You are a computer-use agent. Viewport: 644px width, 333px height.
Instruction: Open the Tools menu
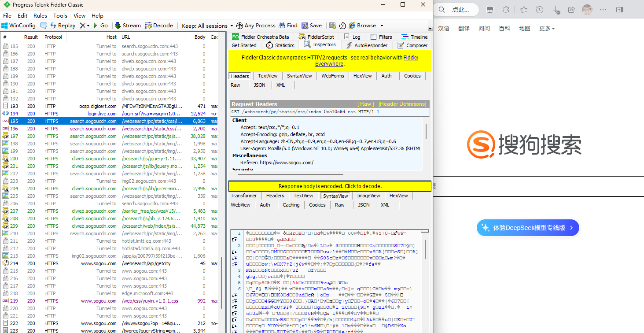(x=60, y=15)
